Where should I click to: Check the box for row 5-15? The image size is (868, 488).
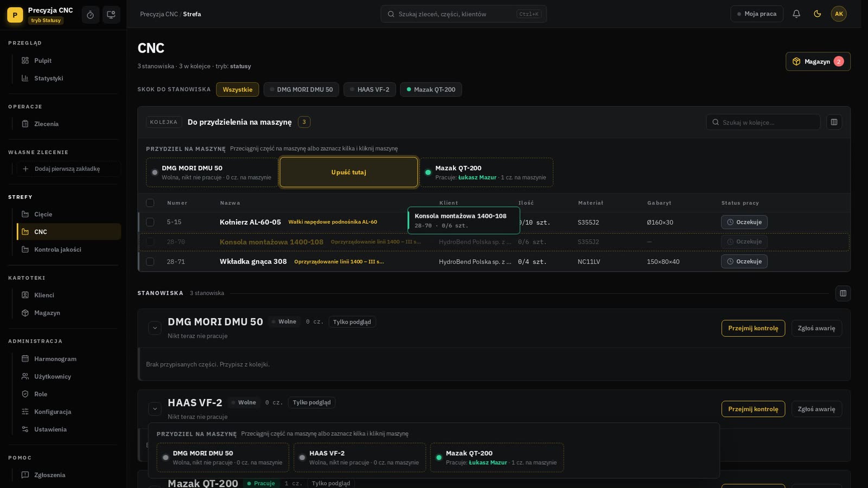coord(150,222)
